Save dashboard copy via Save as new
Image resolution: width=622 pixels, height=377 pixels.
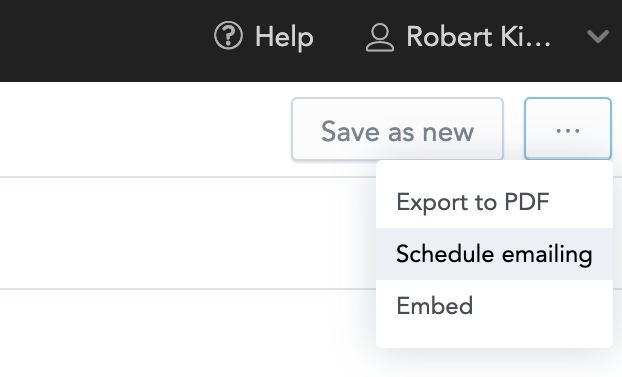click(397, 129)
